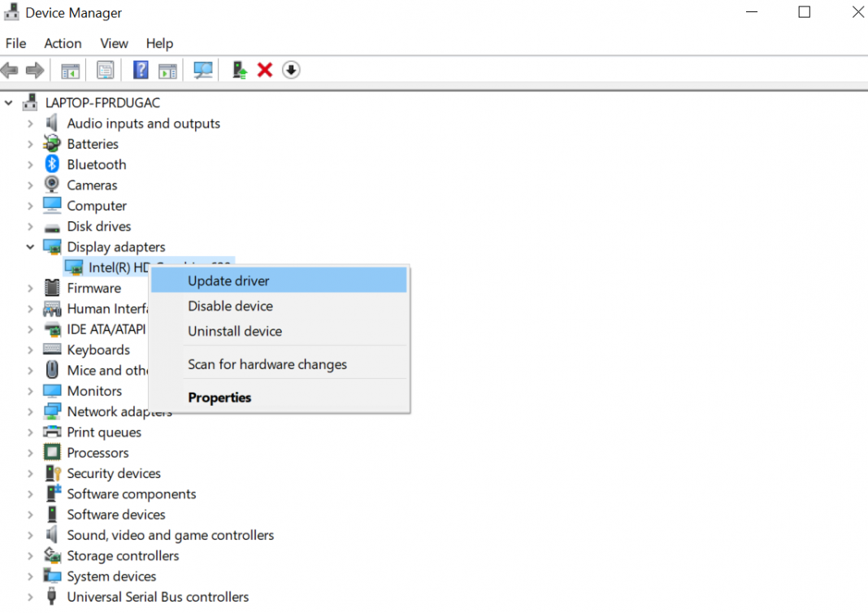868x613 pixels.
Task: Click the red Uninstall device toolbar icon
Action: (264, 70)
